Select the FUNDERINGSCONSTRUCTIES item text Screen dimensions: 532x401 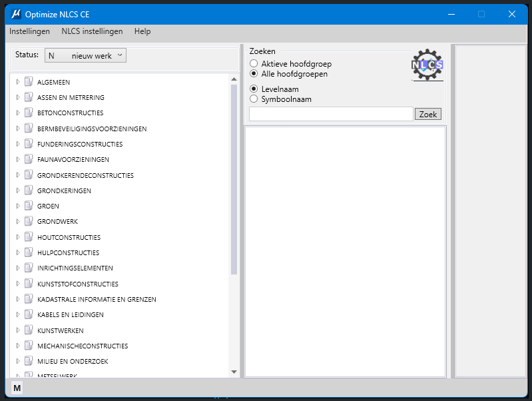pyautogui.click(x=80, y=144)
